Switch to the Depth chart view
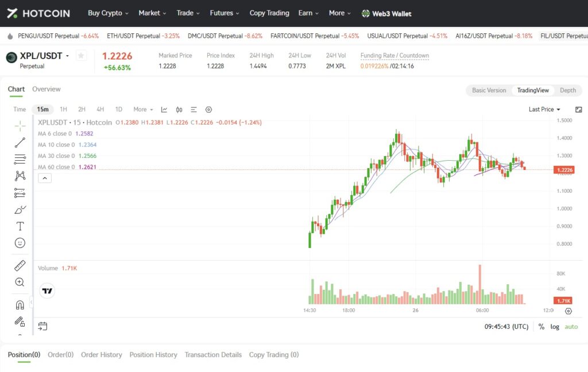Screen dimensions: 588x372 567,90
